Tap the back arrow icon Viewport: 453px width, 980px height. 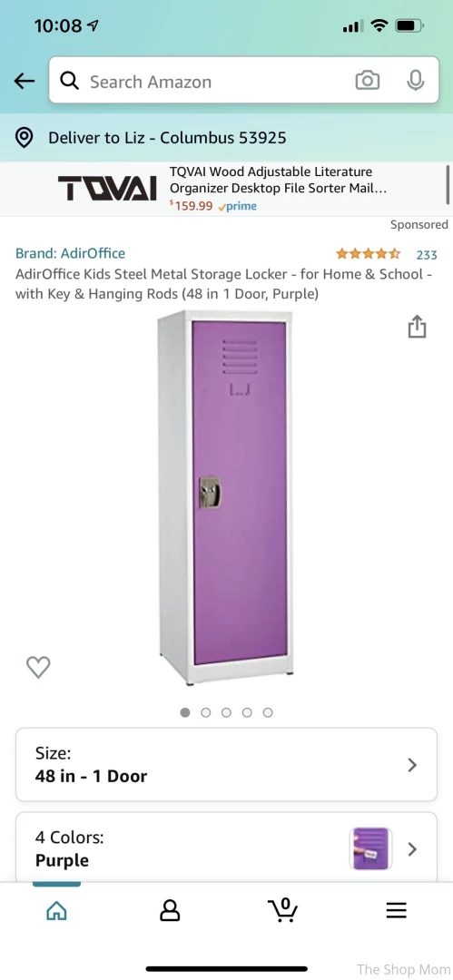[24, 81]
